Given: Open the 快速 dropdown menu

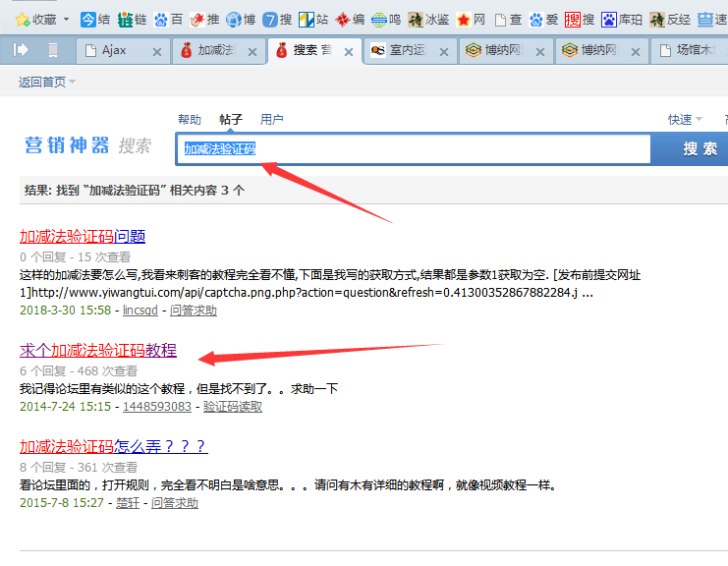Looking at the screenshot, I should coord(686,120).
